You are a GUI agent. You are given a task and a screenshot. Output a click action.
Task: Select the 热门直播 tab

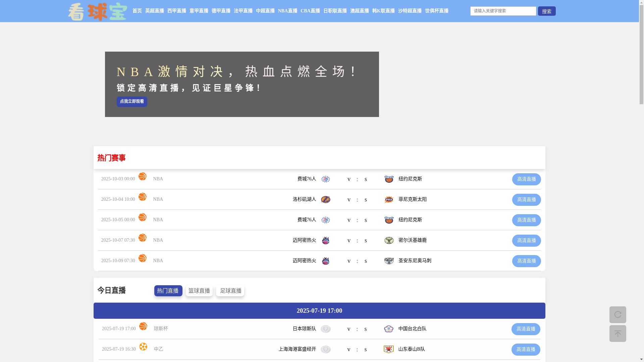(x=168, y=291)
